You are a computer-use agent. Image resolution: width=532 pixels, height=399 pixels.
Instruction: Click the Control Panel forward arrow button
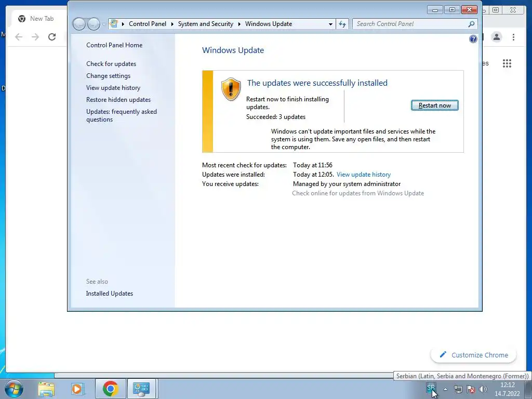pos(94,24)
